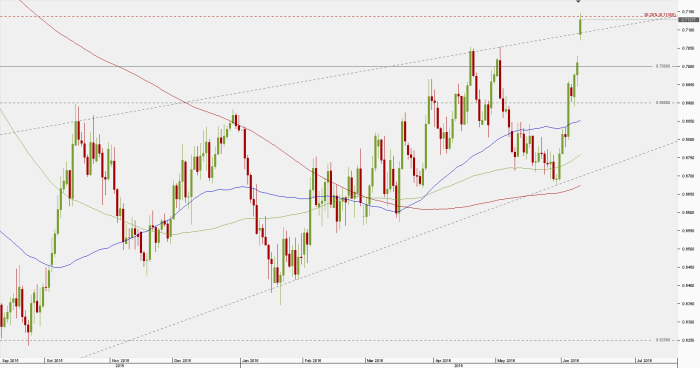The width and height of the screenshot is (700, 368).
Task: Click the Jul 2016 label on time axis
Action: coord(645,360)
